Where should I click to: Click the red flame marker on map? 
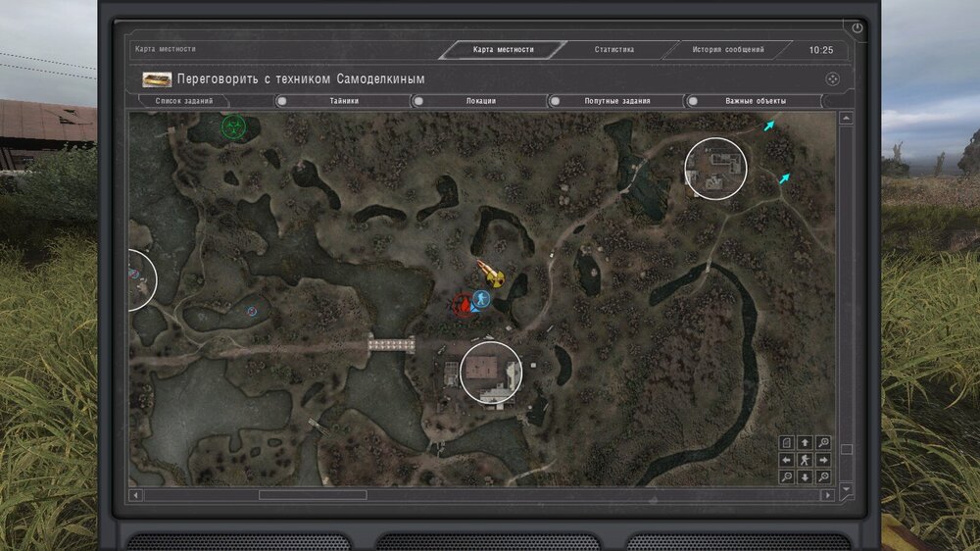(x=465, y=305)
